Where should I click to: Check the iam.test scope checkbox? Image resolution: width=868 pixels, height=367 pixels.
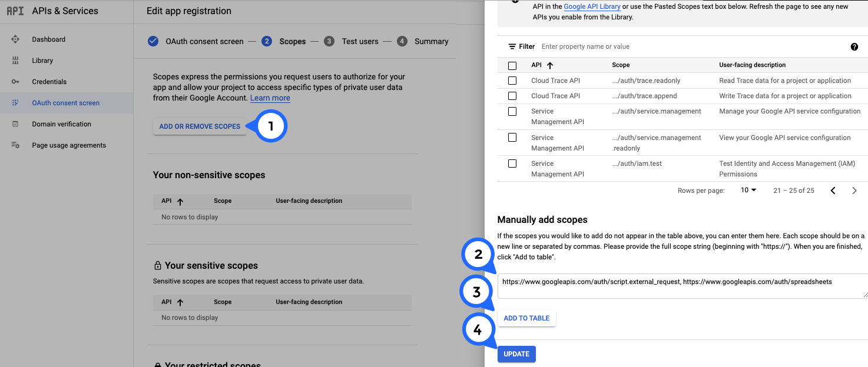(512, 164)
